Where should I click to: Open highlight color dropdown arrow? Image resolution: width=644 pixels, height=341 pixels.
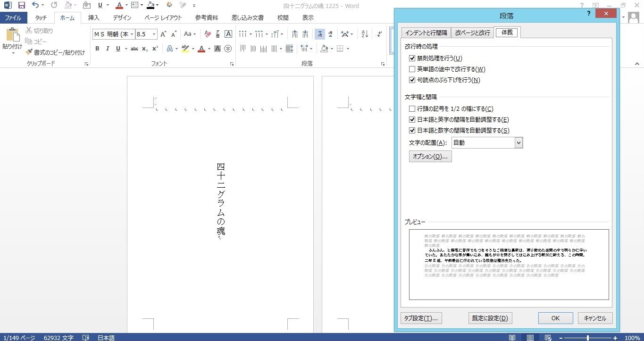pos(193,49)
